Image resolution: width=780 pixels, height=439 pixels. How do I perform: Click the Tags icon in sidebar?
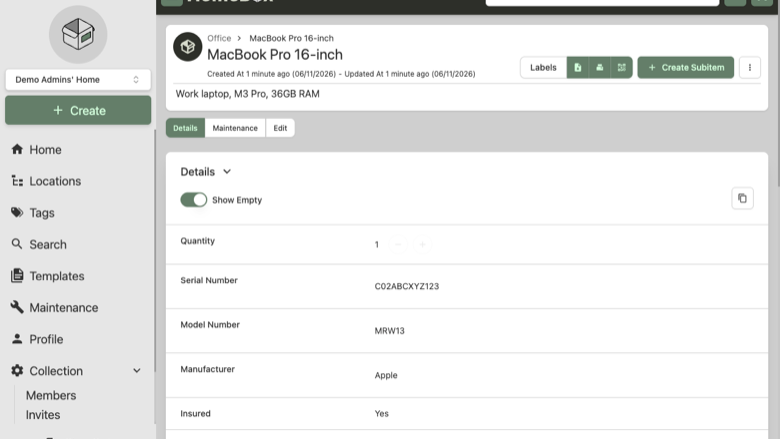tap(17, 212)
